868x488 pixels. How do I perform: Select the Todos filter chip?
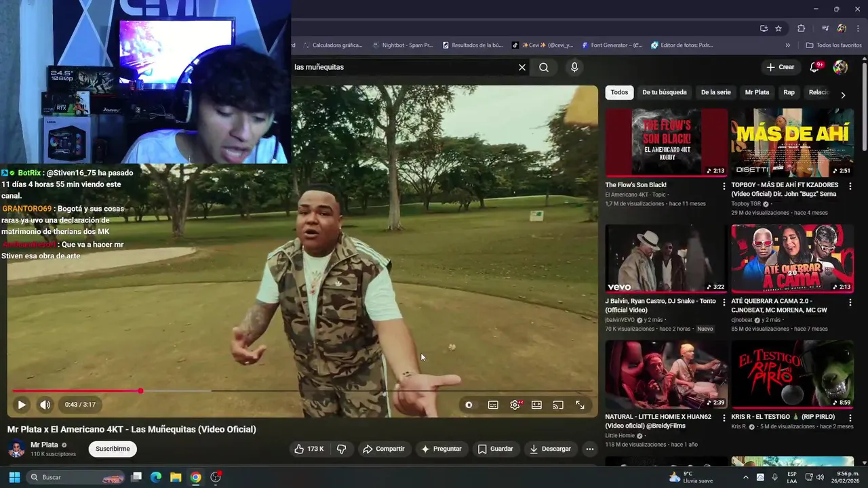[x=619, y=92]
